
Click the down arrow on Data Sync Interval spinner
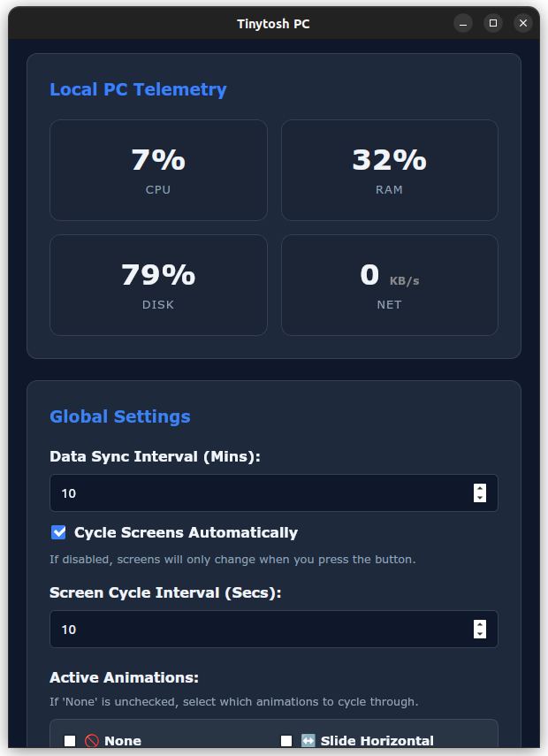tap(479, 499)
